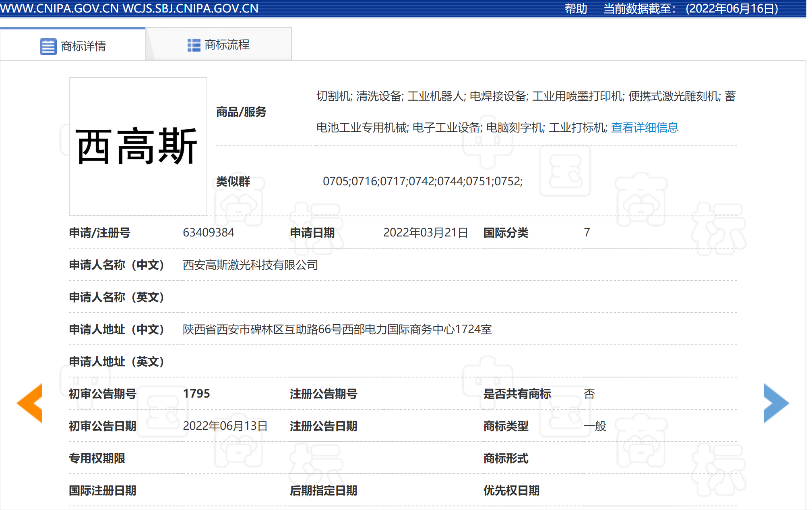Click the 申请人地址（英文） label

point(116,361)
